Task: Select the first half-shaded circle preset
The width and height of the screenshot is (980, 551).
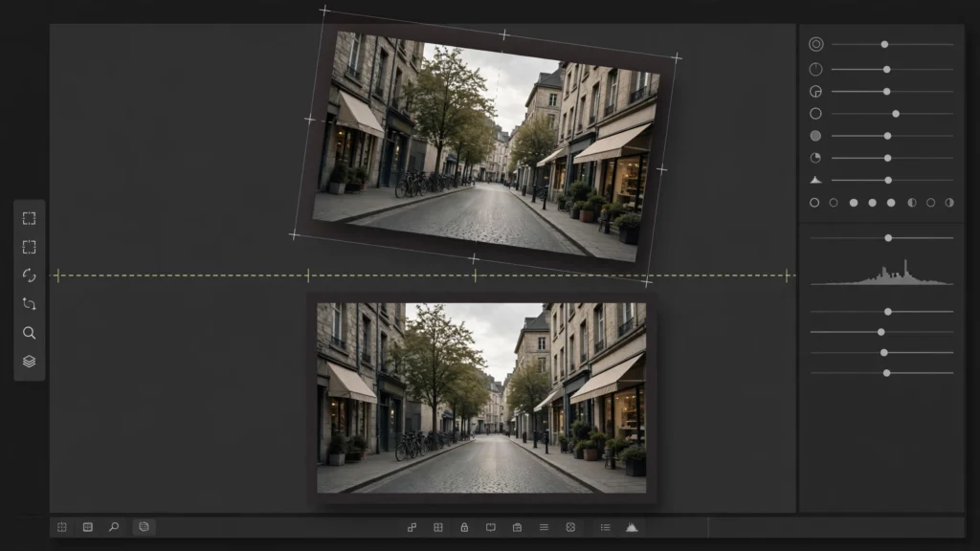Action: click(912, 203)
